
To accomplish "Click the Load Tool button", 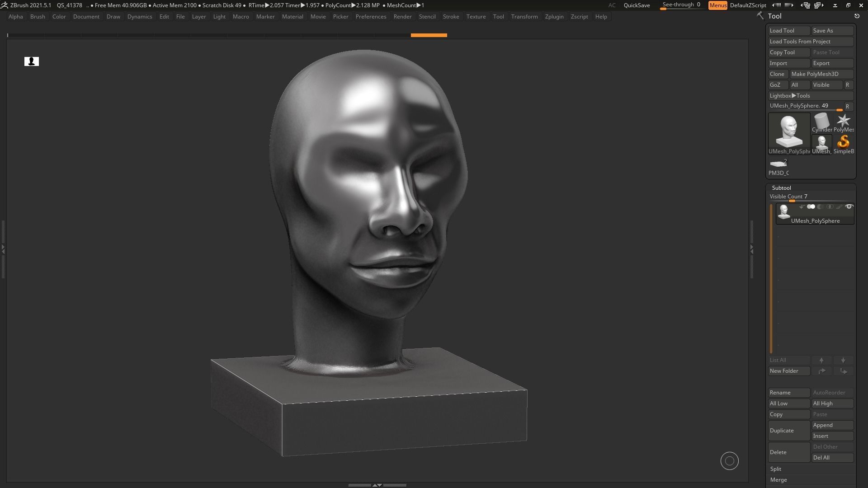I will click(x=789, y=31).
